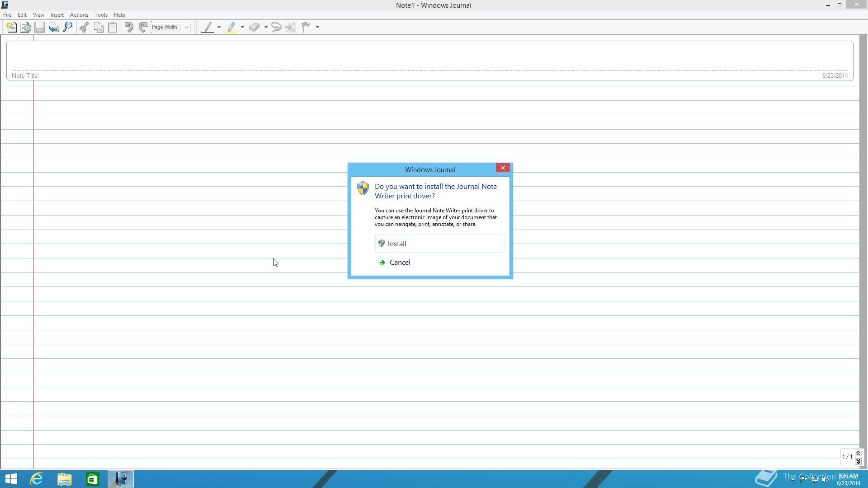Click the Windows Journal application icon in title bar

(x=5, y=5)
